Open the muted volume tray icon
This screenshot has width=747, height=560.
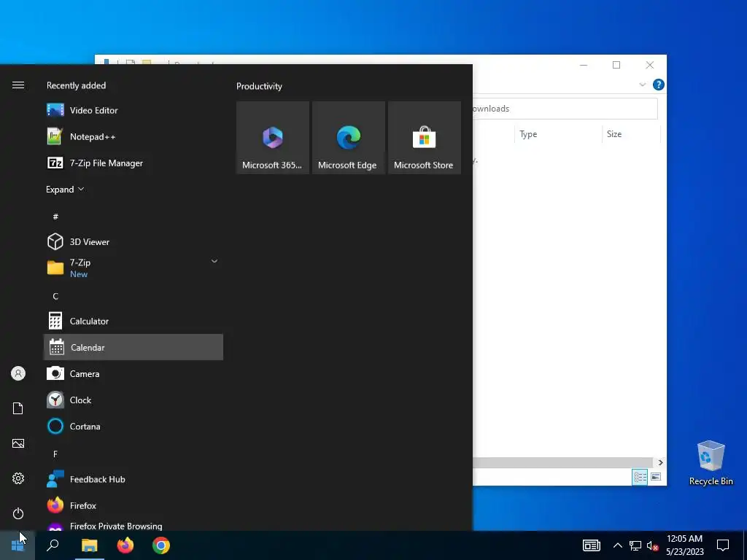pyautogui.click(x=652, y=545)
